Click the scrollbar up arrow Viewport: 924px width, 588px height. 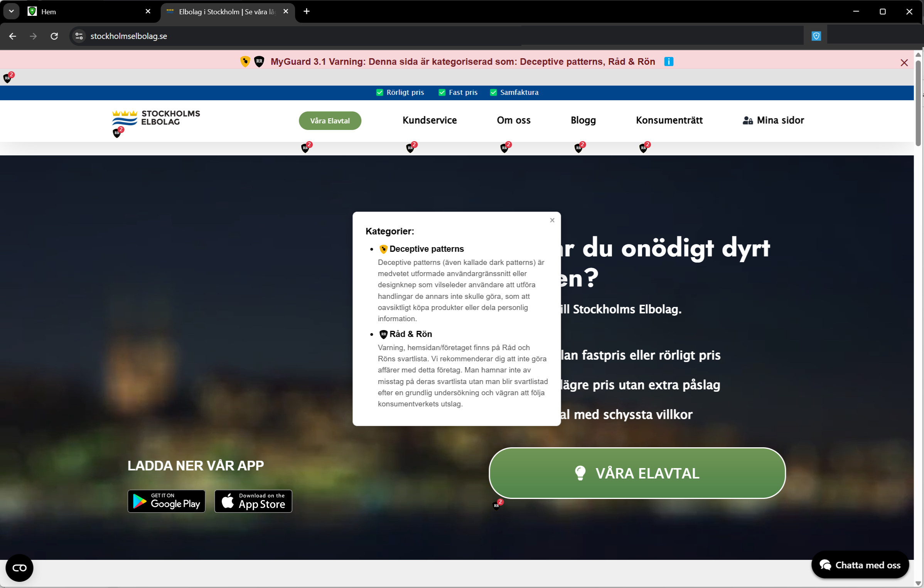(x=919, y=55)
